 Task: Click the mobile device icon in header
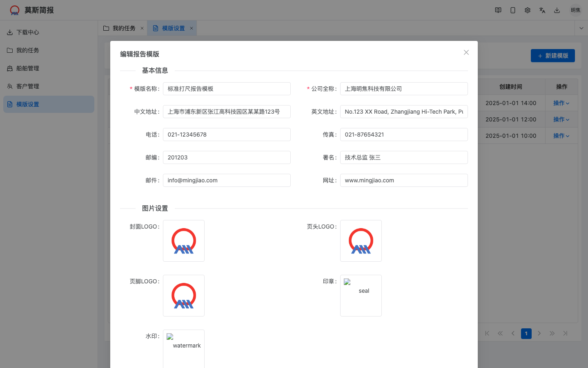tap(513, 10)
